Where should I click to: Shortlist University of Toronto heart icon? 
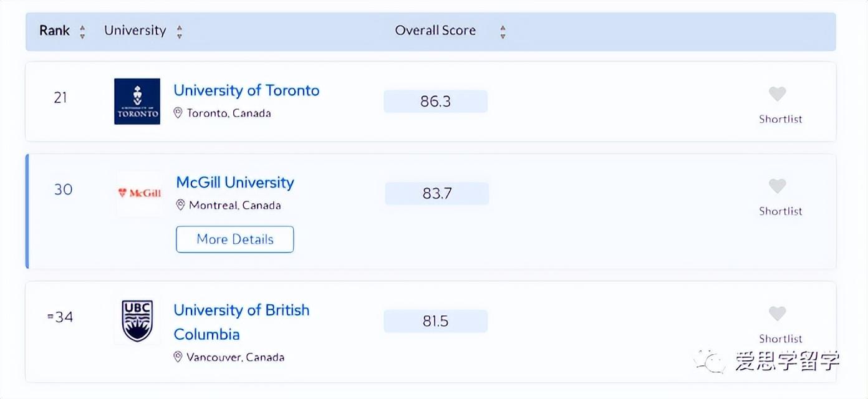[777, 94]
